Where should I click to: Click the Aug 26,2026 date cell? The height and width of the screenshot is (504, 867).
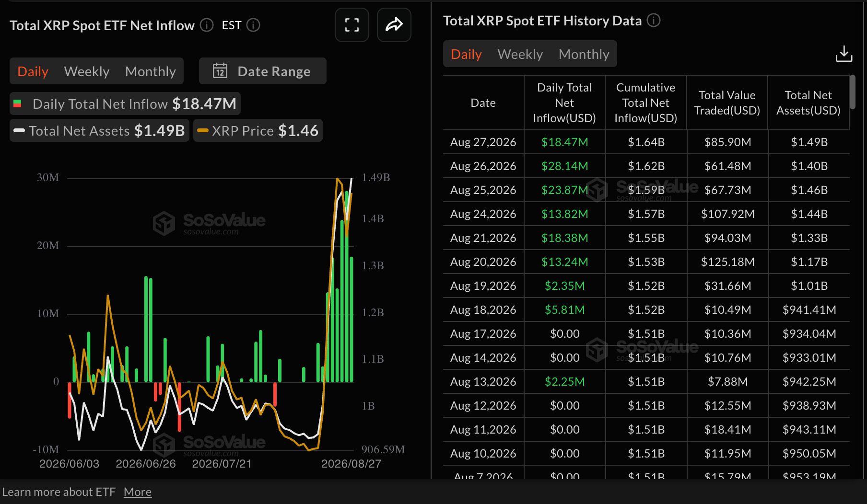(x=483, y=166)
